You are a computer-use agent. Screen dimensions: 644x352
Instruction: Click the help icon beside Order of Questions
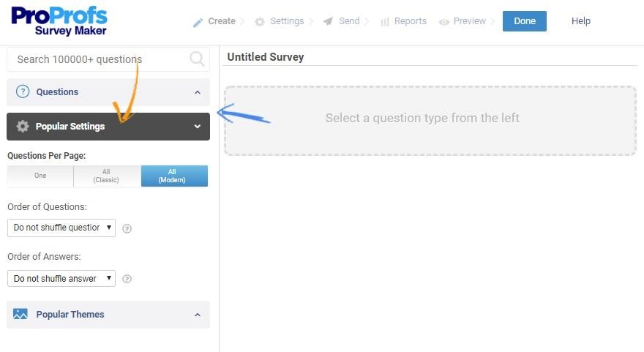tap(127, 228)
